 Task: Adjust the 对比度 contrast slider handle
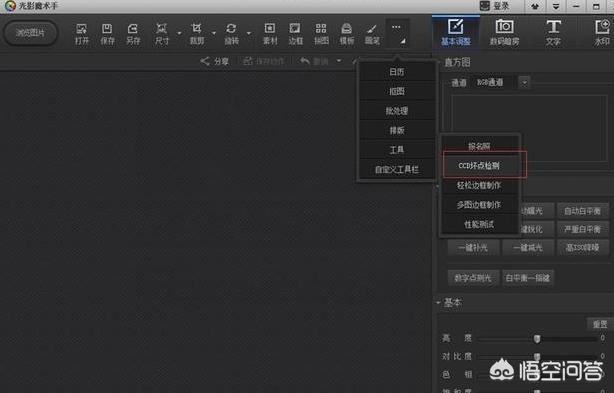pyautogui.click(x=537, y=357)
